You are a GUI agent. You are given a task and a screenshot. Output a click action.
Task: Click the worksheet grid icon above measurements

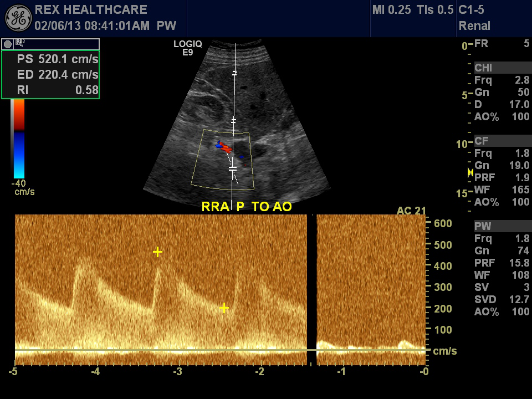pyautogui.click(x=21, y=43)
